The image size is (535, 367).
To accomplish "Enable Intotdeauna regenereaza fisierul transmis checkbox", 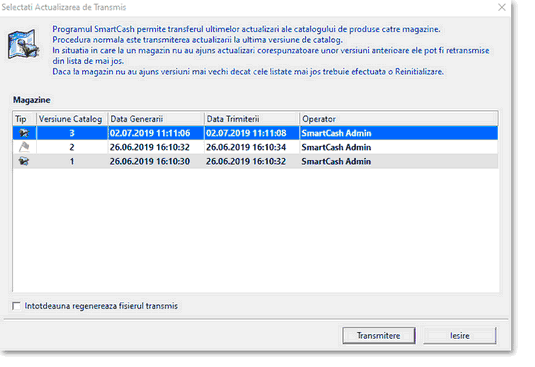I will pos(16,306).
